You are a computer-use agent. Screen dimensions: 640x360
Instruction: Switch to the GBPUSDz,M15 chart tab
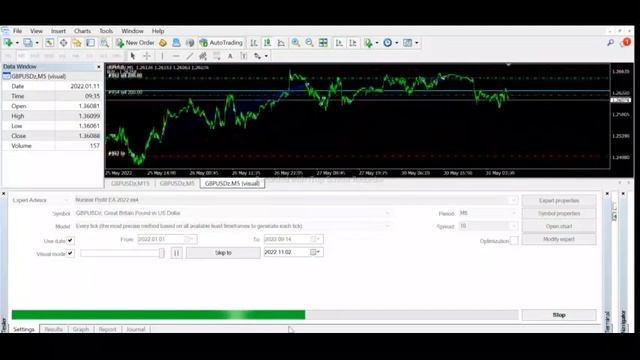click(130, 184)
